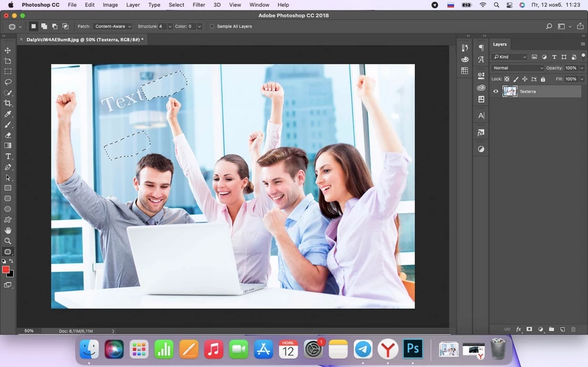The image size is (588, 367).
Task: Select the Move tool
Action: pos(8,50)
